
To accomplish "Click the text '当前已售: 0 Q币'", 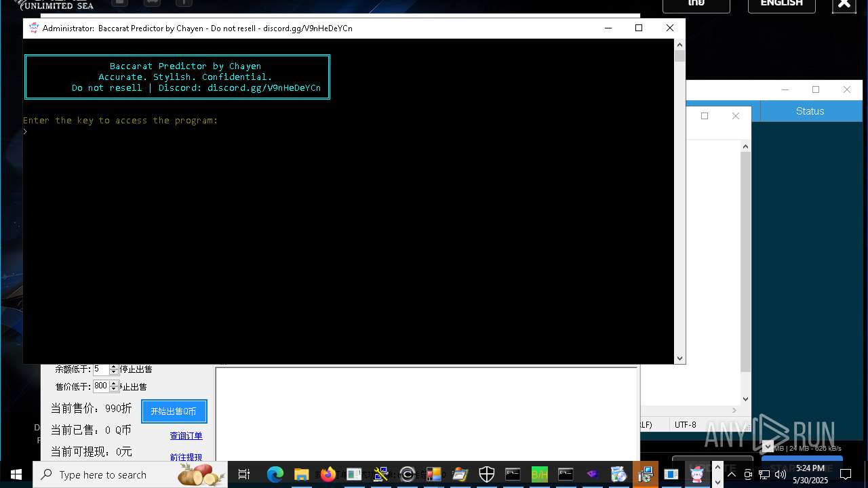I will (x=91, y=430).
